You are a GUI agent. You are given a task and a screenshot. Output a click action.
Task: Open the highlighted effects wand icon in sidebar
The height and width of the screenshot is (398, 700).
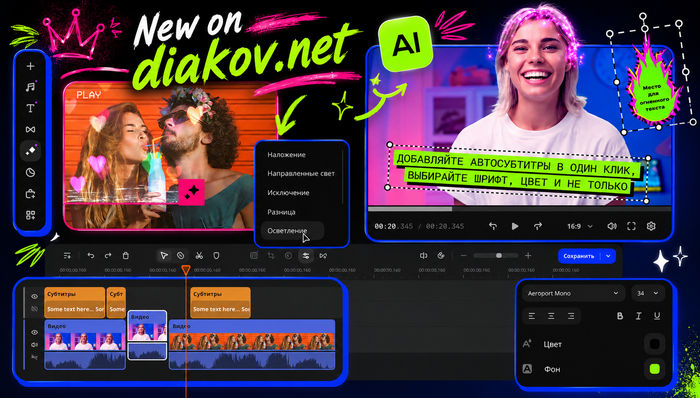pyautogui.click(x=30, y=151)
